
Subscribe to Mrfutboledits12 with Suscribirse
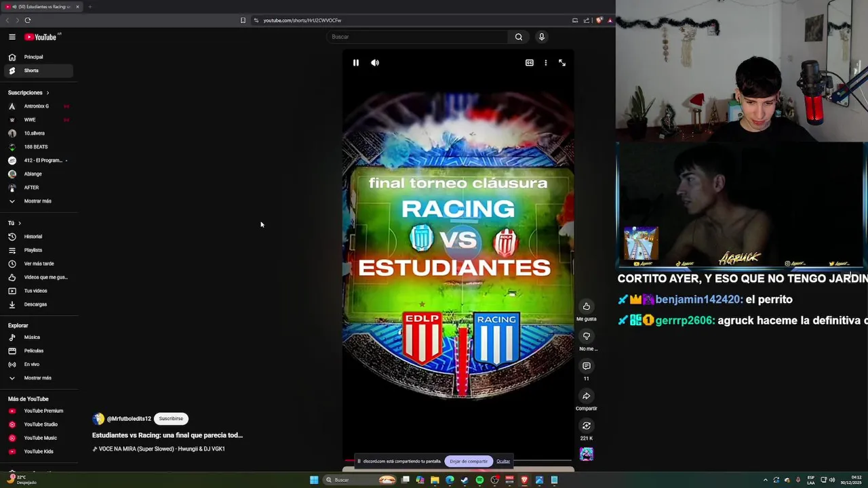(x=171, y=419)
